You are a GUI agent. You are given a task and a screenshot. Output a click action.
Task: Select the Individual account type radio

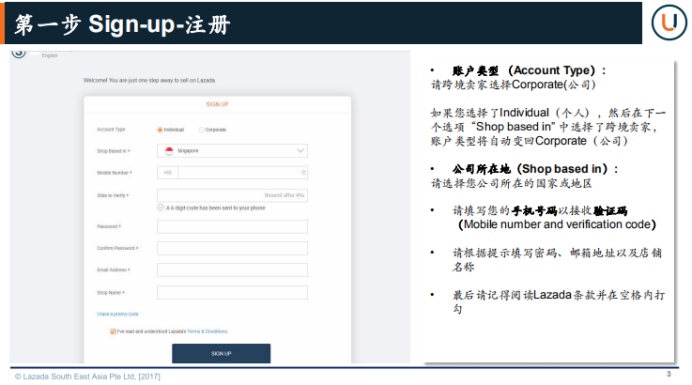(160, 130)
